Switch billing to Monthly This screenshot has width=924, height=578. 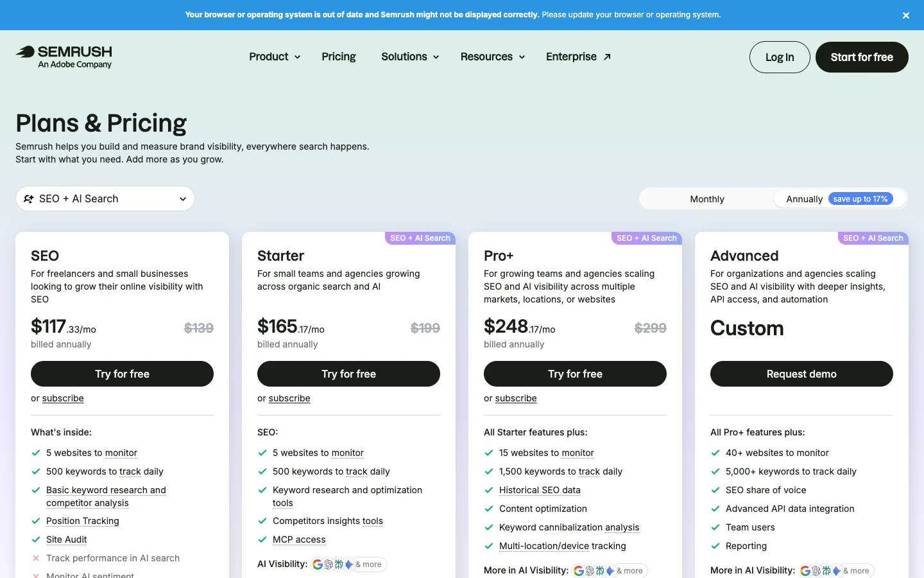tap(707, 199)
